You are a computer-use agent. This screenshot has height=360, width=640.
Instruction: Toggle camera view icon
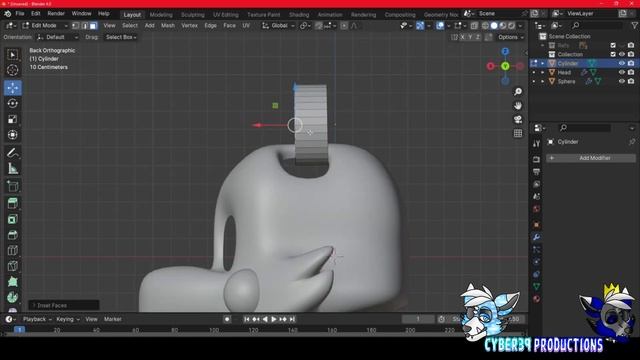(x=518, y=120)
